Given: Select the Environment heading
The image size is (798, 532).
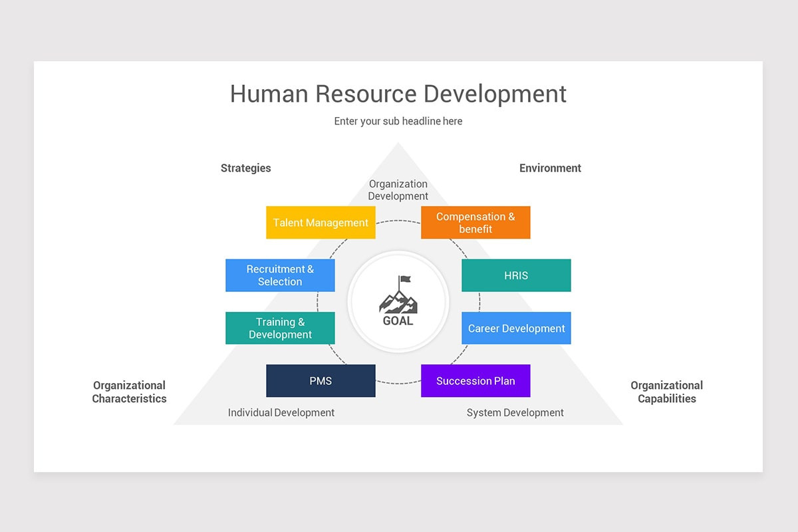Looking at the screenshot, I should (550, 168).
